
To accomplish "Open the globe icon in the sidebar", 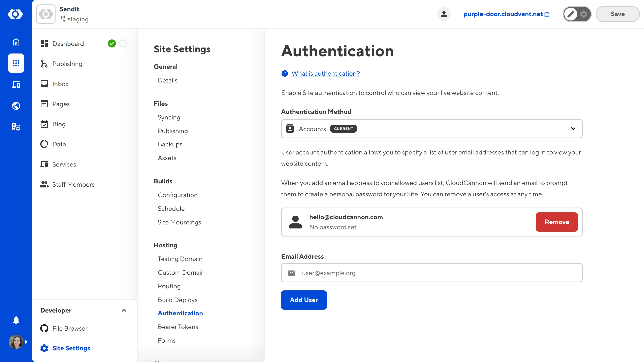I will tap(16, 105).
